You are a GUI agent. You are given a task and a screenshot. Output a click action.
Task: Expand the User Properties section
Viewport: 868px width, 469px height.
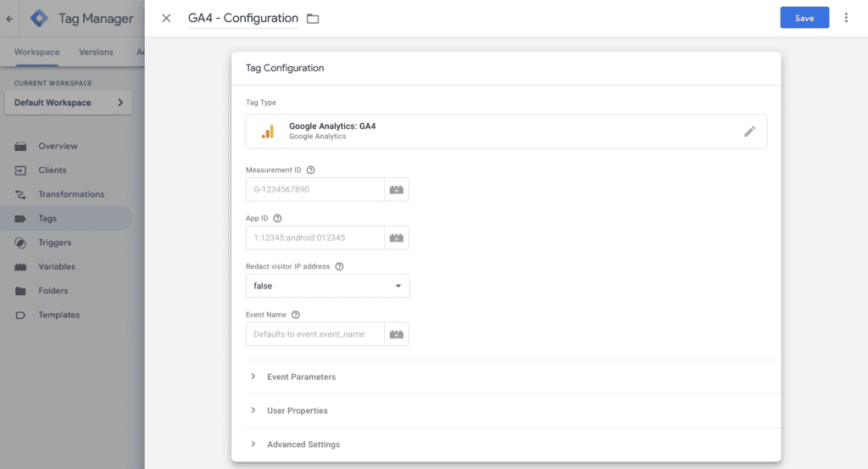[x=297, y=410]
